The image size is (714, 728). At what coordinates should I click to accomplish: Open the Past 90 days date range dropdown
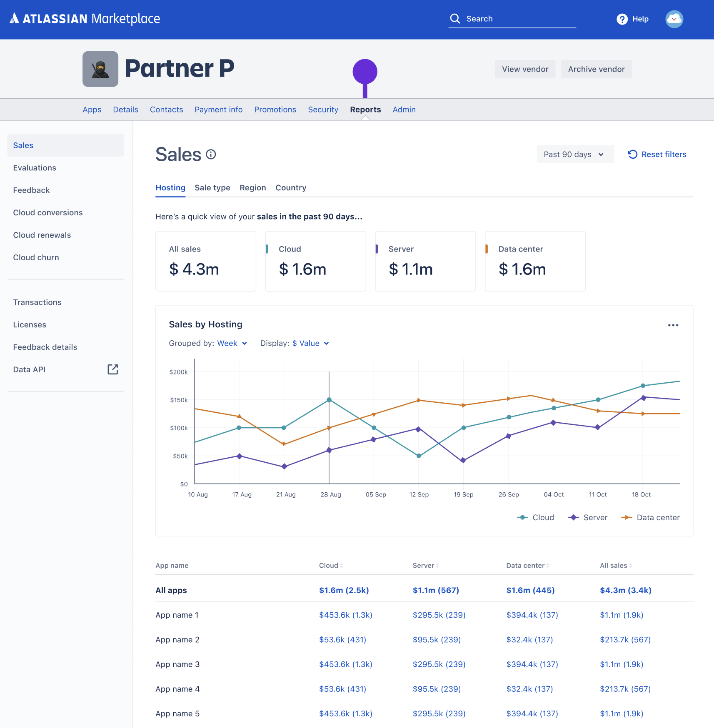point(575,154)
